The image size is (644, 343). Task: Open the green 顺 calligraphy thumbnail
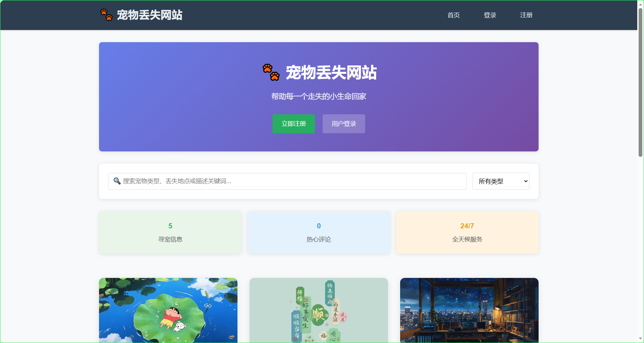click(319, 310)
